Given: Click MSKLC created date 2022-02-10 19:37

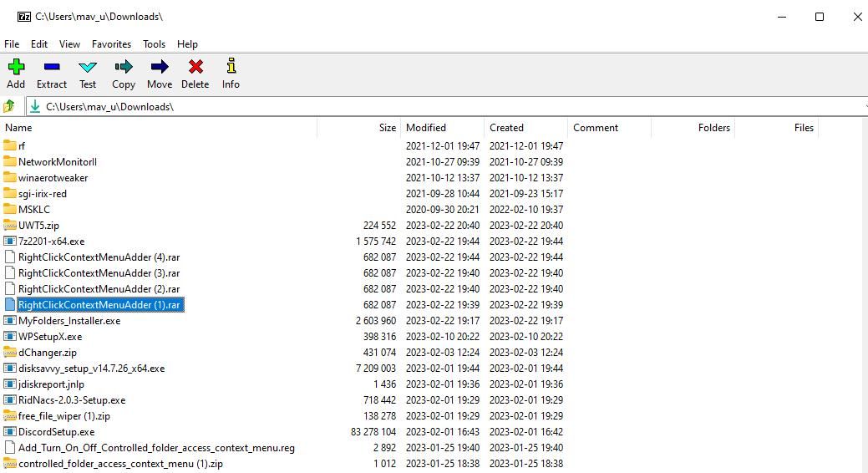Looking at the screenshot, I should (525, 210).
